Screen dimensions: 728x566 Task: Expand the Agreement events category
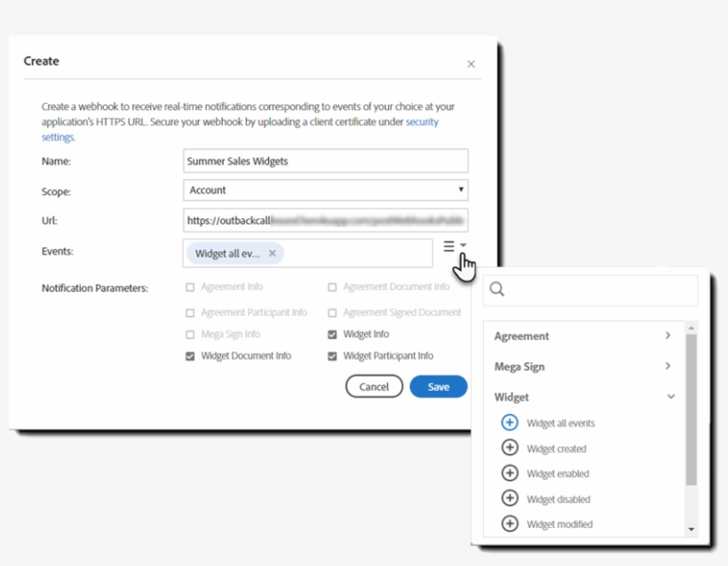pos(667,335)
